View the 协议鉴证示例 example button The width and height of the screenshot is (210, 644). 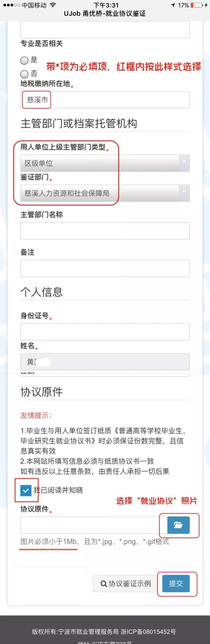[126, 584]
